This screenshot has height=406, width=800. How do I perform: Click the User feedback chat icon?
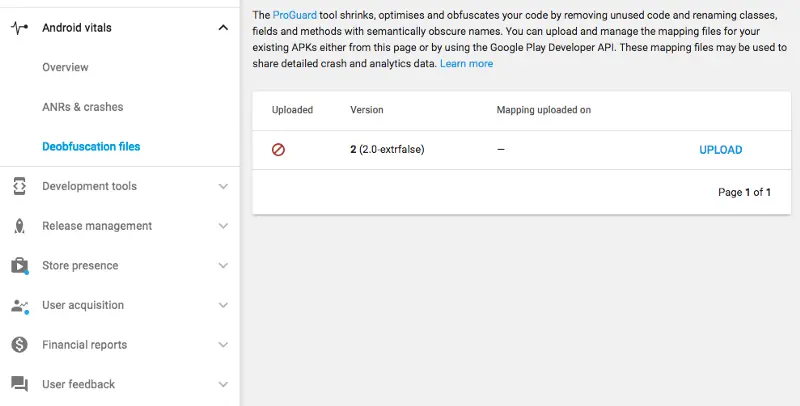(19, 384)
